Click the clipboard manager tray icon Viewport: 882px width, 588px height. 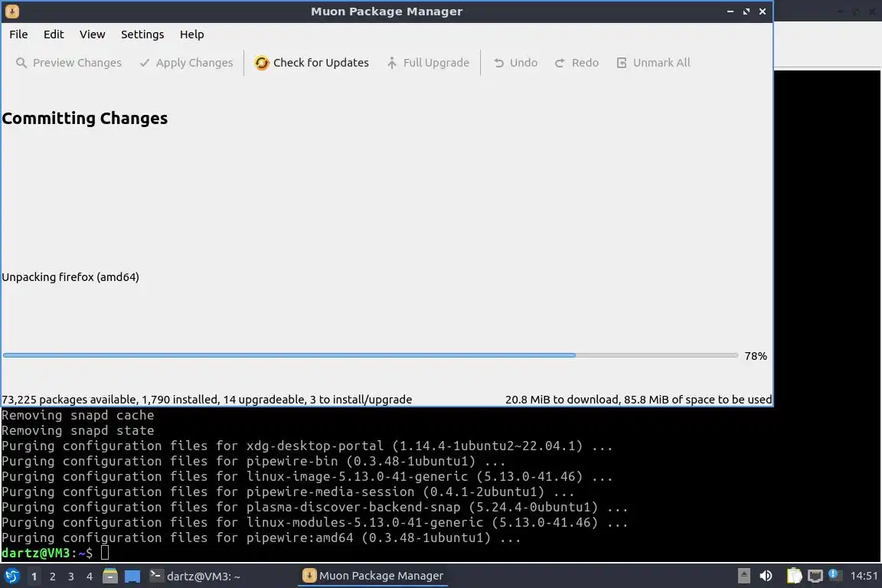[794, 576]
